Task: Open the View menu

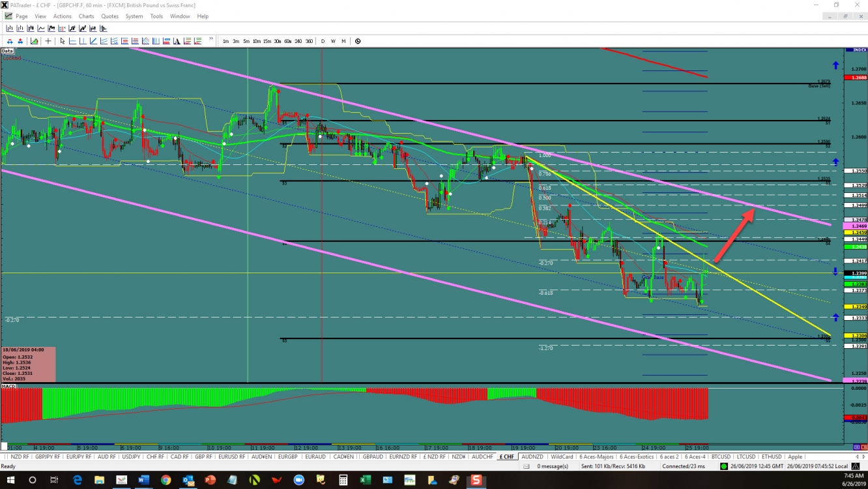Action: point(40,16)
